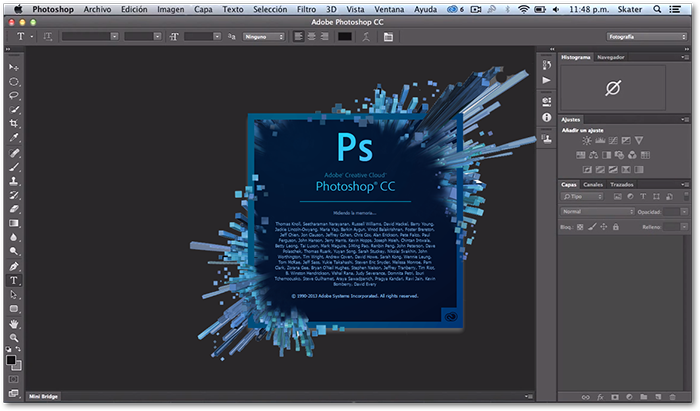Screen dimensions: 700x411
Task: Select the Path Selection tool
Action: click(14, 295)
